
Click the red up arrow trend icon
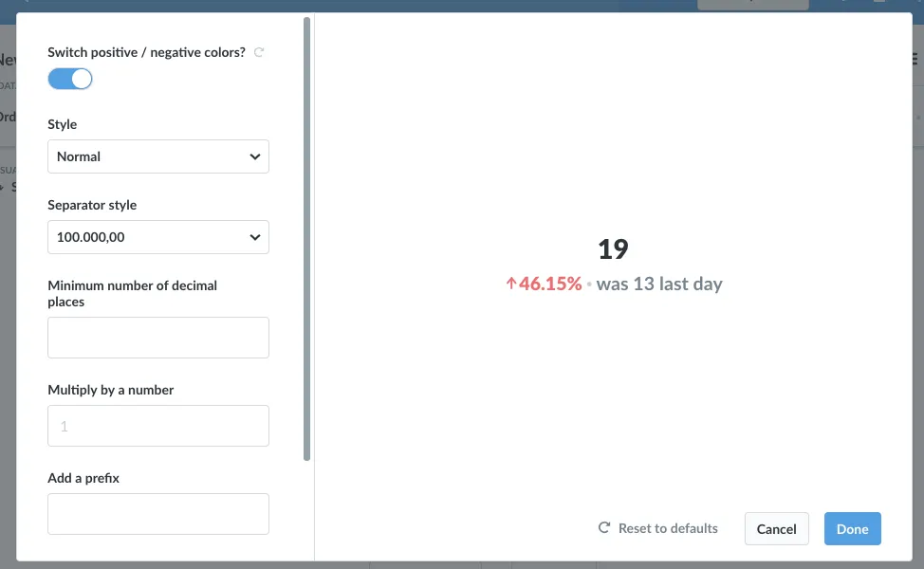click(511, 284)
